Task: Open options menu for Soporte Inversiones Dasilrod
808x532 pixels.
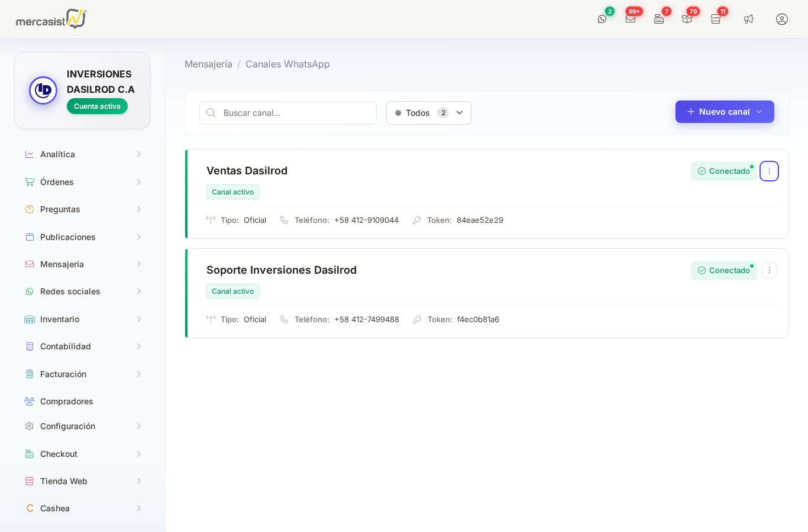Action: tap(769, 270)
